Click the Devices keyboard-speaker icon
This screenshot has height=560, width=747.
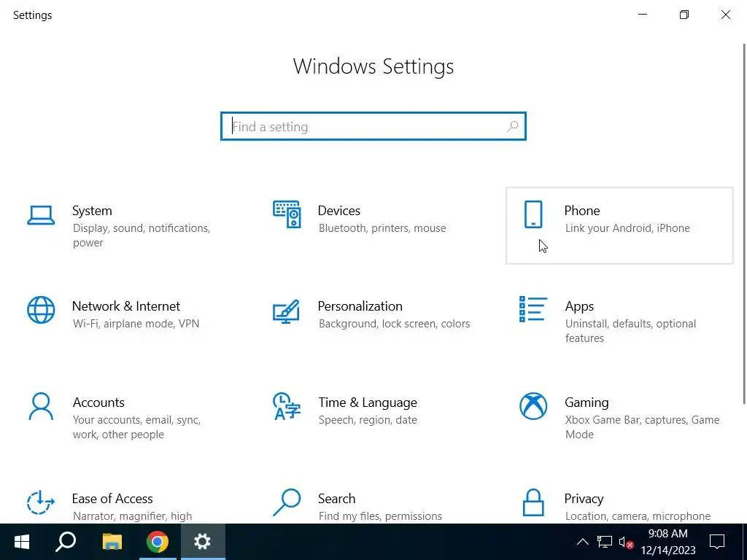pyautogui.click(x=287, y=214)
